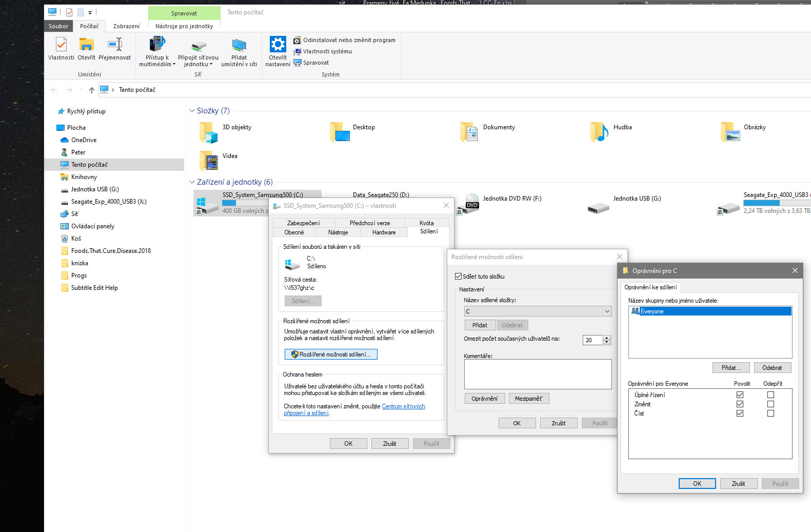Screen dimensions: 811x532
Task: Toggle Změnit Povolit checkbox
Action: pyautogui.click(x=740, y=404)
